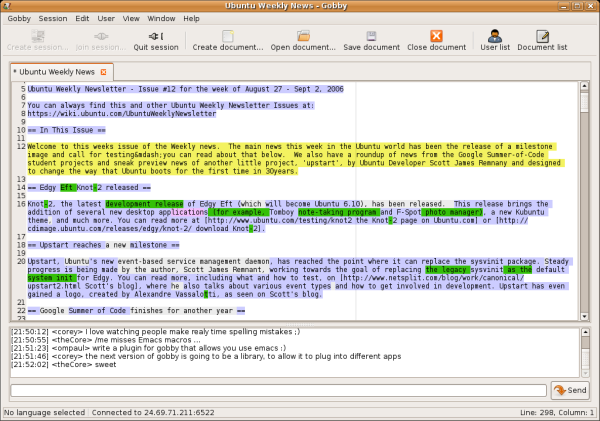Click the green highlighted 'system init' text
This screenshot has width=600, height=421.
50,278
